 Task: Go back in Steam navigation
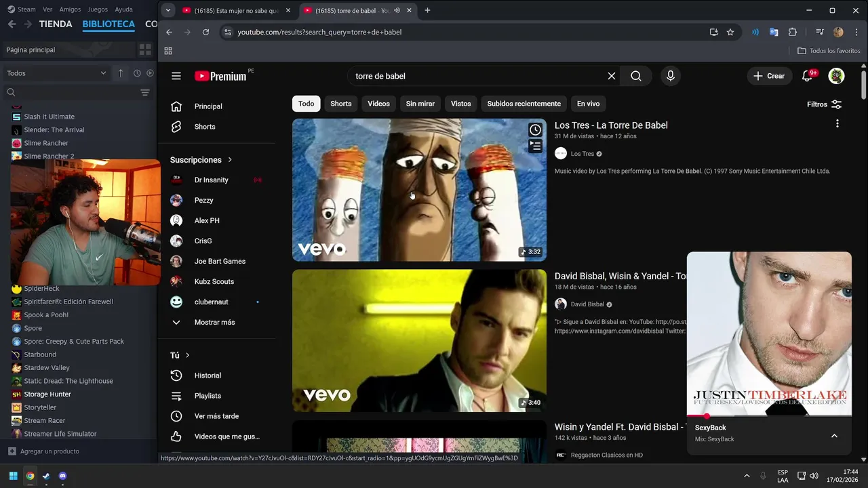click(x=12, y=24)
